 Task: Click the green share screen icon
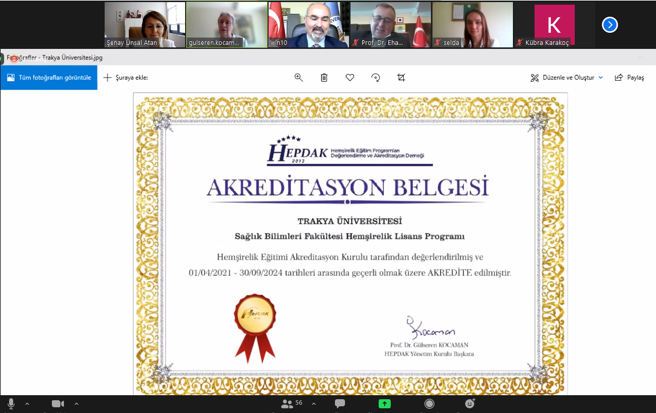[x=384, y=404]
